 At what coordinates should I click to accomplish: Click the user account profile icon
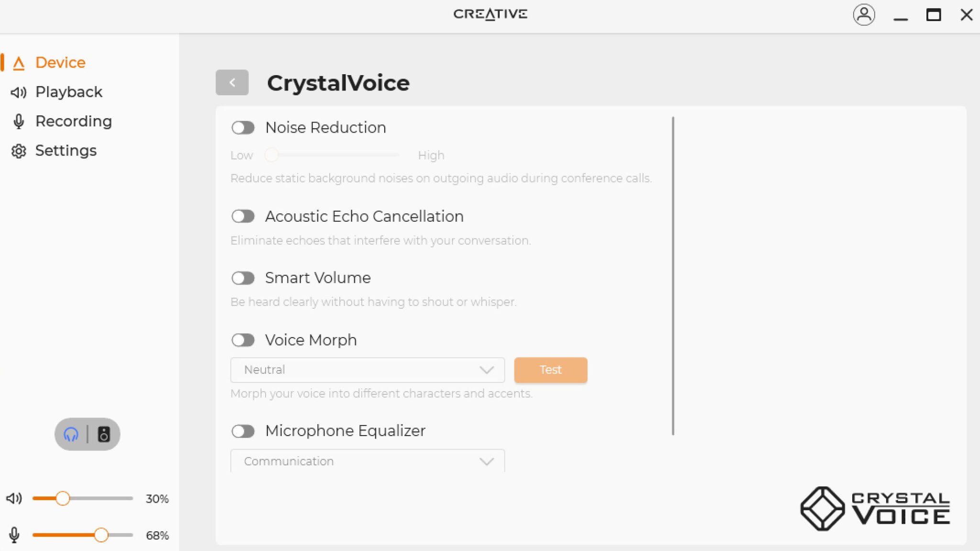coord(864,15)
